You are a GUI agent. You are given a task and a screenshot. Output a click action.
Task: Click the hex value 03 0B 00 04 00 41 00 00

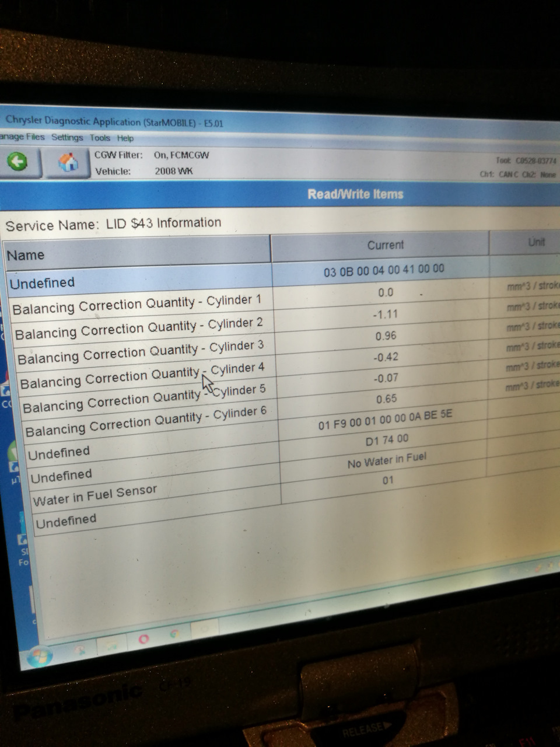tap(384, 270)
